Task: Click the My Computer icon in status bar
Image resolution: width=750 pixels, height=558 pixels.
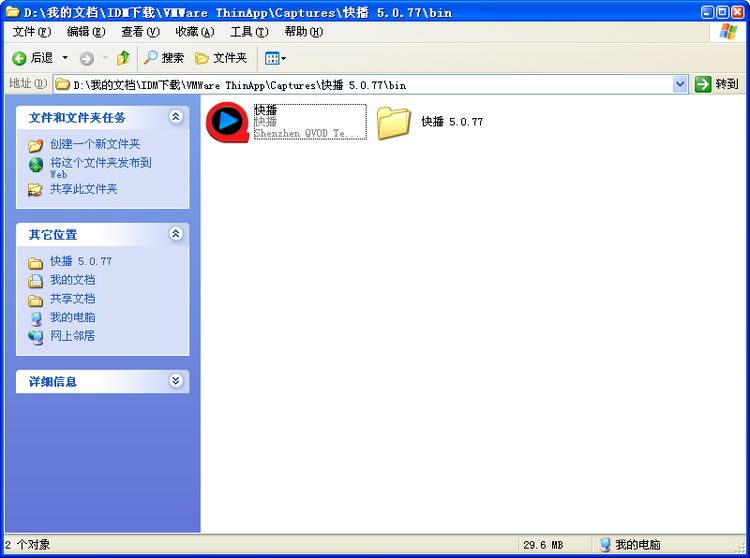Action: coord(605,545)
